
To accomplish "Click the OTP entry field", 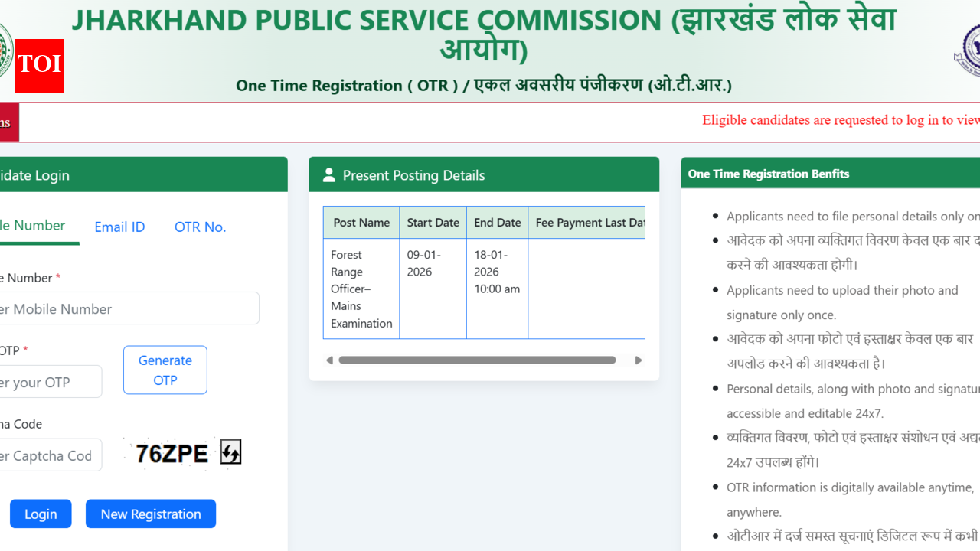I will [46, 381].
